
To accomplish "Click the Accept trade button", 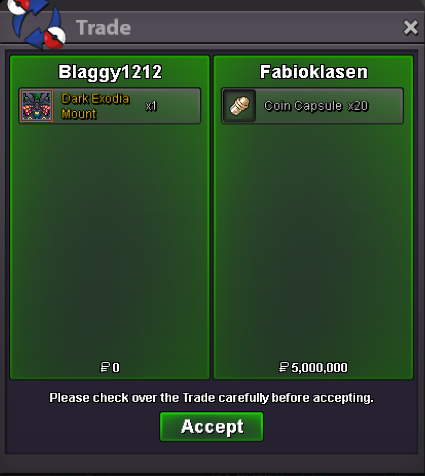I will coord(212,426).
